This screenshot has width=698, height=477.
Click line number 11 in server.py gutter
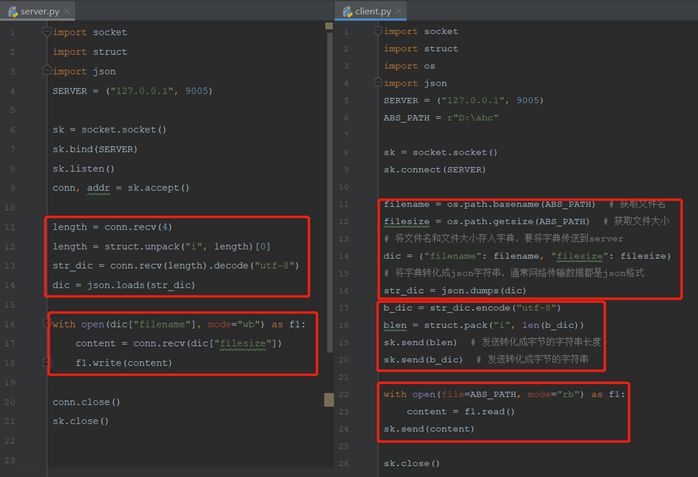pyautogui.click(x=10, y=227)
